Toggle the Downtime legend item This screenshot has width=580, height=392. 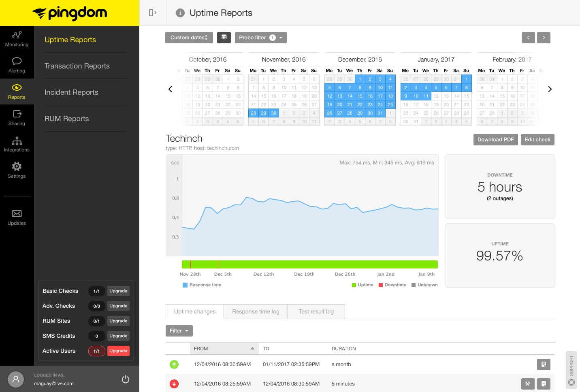pyautogui.click(x=392, y=285)
